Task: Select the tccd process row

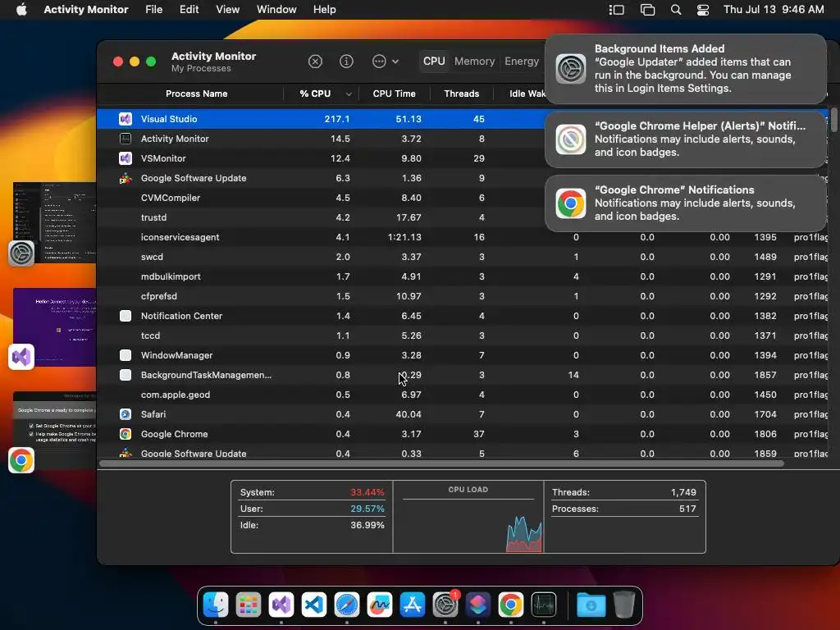Action: (463, 336)
